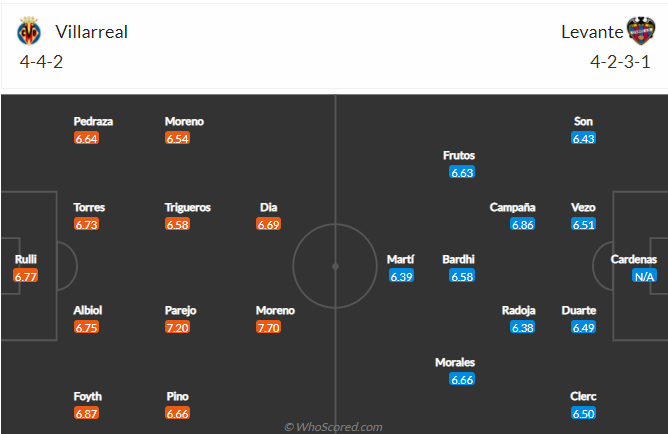Choose player Dia up front
668x434 pixels.
[268, 207]
